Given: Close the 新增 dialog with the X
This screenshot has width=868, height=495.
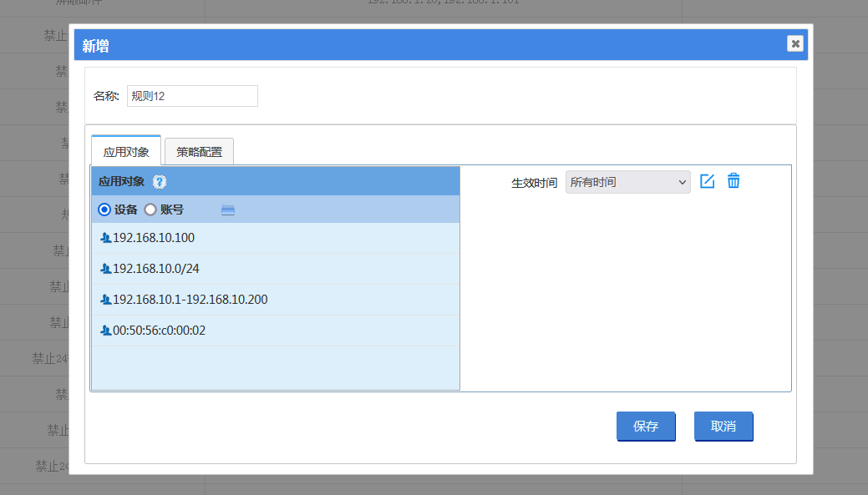Looking at the screenshot, I should click(x=794, y=43).
